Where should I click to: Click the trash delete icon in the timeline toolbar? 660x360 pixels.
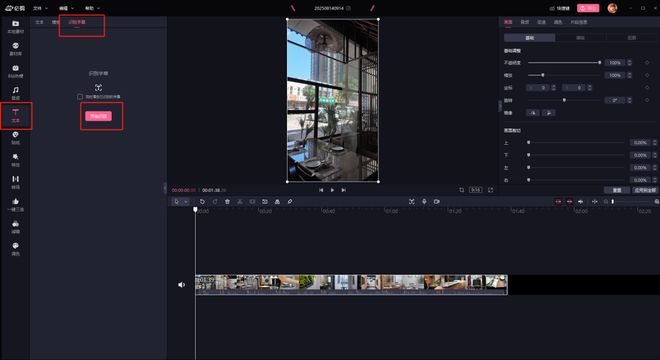point(227,202)
